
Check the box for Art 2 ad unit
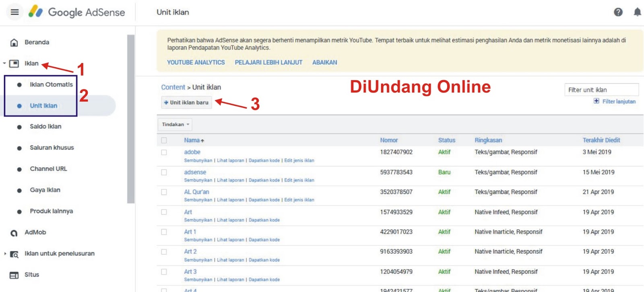pyautogui.click(x=164, y=252)
